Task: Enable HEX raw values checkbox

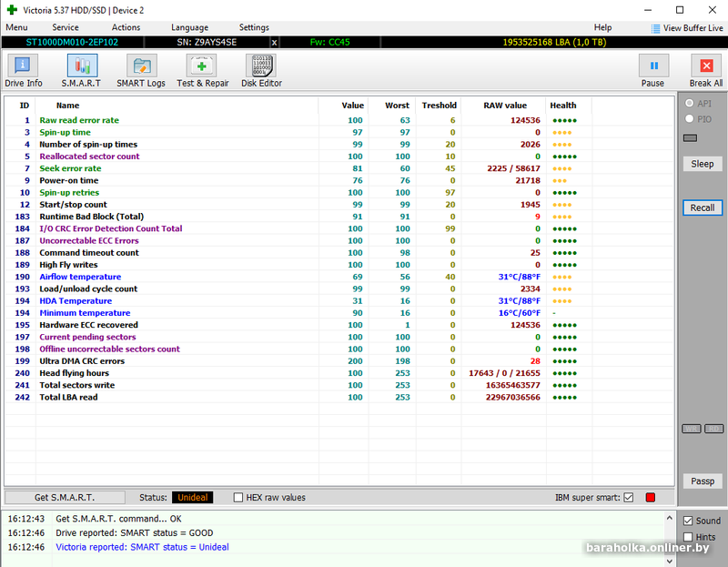Action: tap(238, 497)
